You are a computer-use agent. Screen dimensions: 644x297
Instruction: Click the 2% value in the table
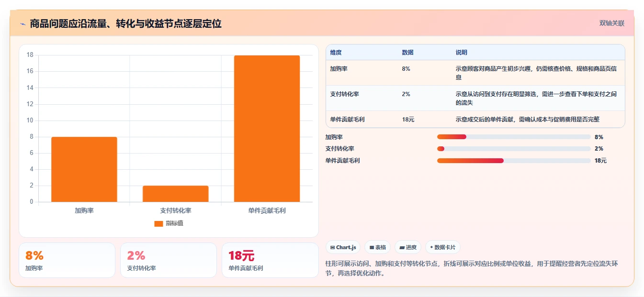point(406,94)
